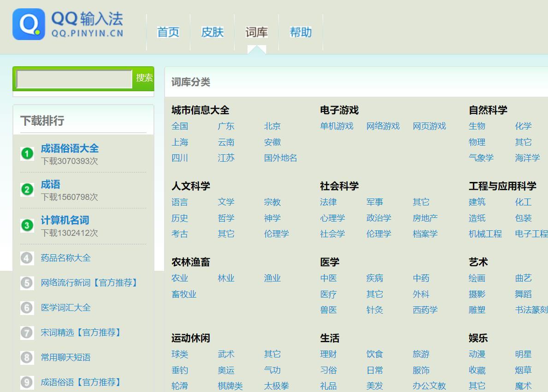
Task: Select the 语言 category under 人文科学
Action: (180, 202)
